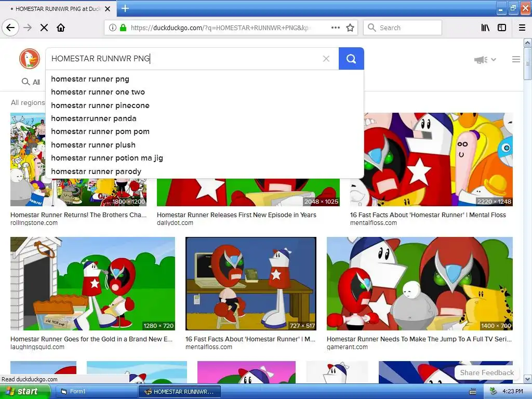Open the Firefox hamburger menu

click(x=522, y=28)
